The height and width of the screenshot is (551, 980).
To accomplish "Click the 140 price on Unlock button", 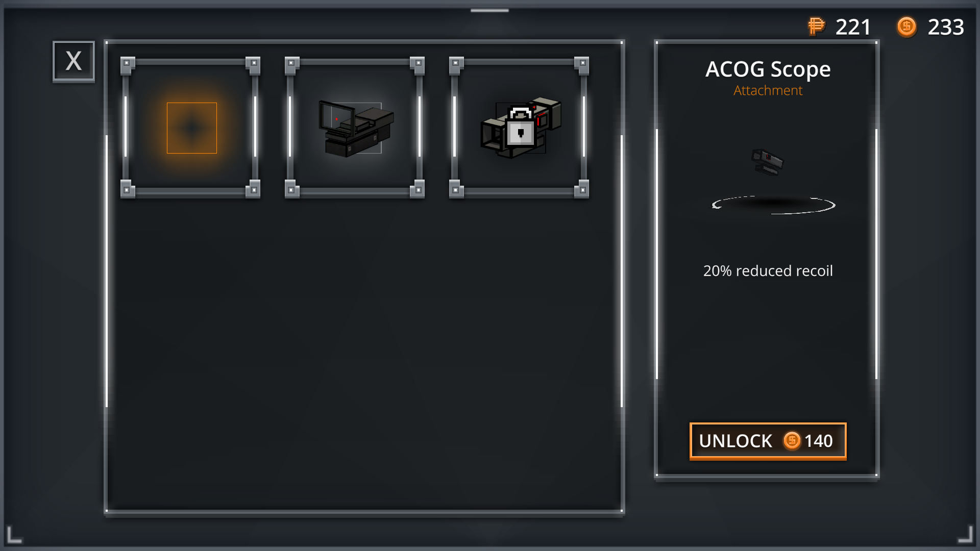I will coord(819,441).
